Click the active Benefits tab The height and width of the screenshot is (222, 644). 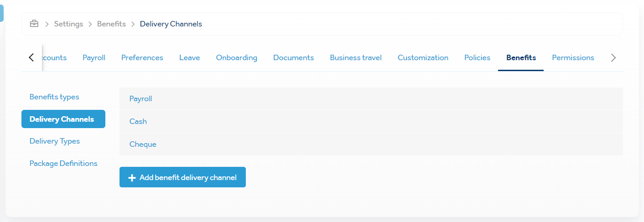pos(521,57)
